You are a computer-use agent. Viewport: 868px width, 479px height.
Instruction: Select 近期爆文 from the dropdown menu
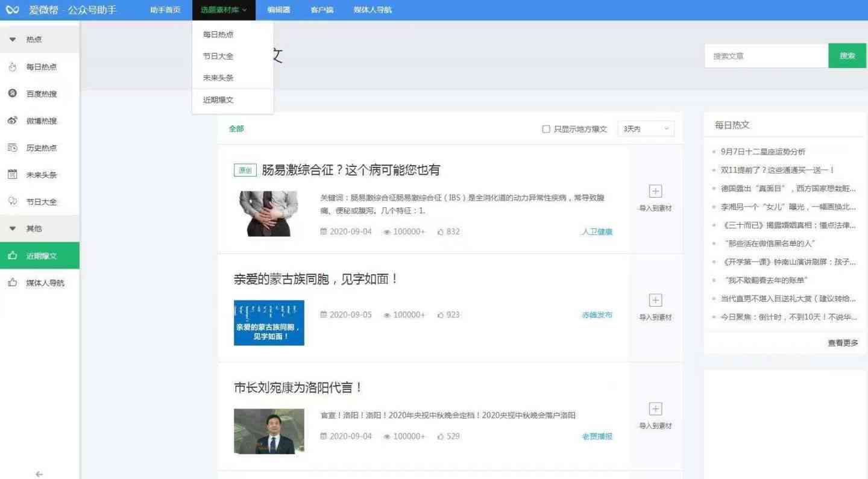click(x=218, y=100)
